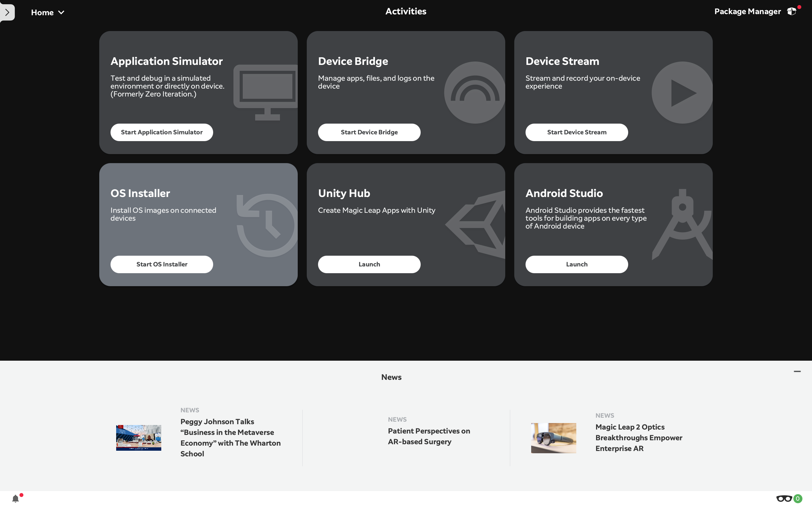The image size is (812, 508).
Task: Click the Wharton School news thumbnail
Action: pos(139,438)
